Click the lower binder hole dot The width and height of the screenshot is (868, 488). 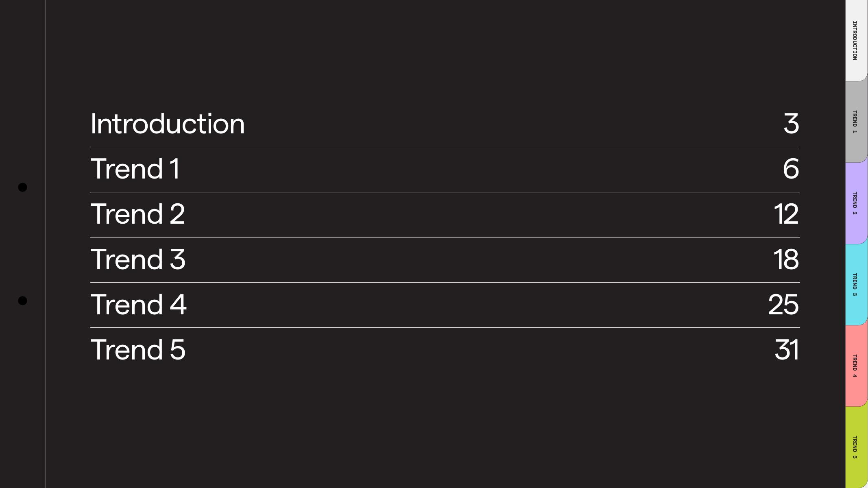[23, 301]
